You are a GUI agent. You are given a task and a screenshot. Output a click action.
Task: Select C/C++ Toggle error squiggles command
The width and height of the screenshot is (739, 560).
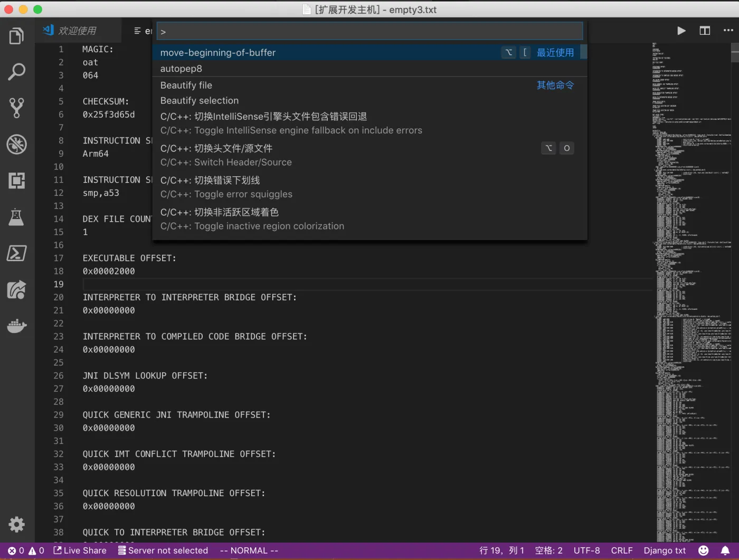[369, 187]
